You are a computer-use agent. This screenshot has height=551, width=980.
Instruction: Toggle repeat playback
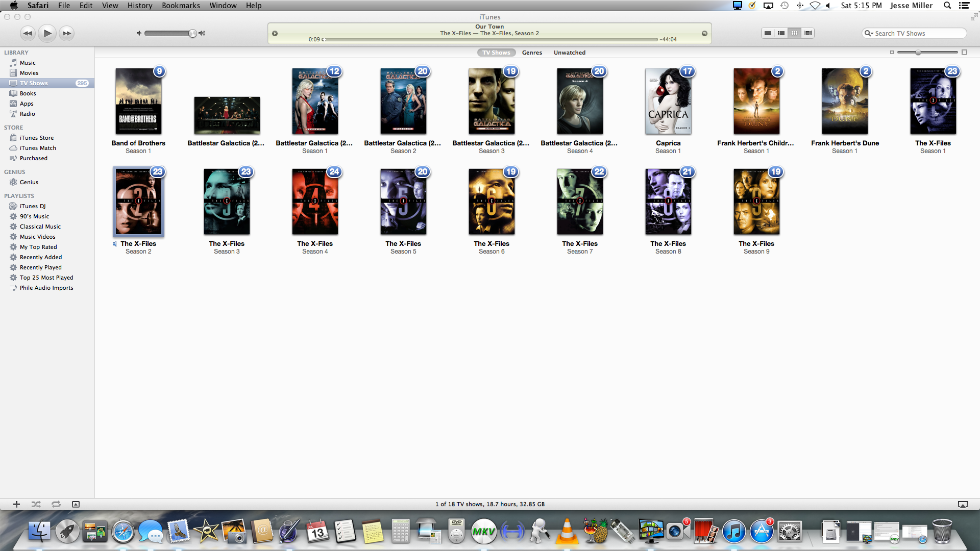point(56,504)
